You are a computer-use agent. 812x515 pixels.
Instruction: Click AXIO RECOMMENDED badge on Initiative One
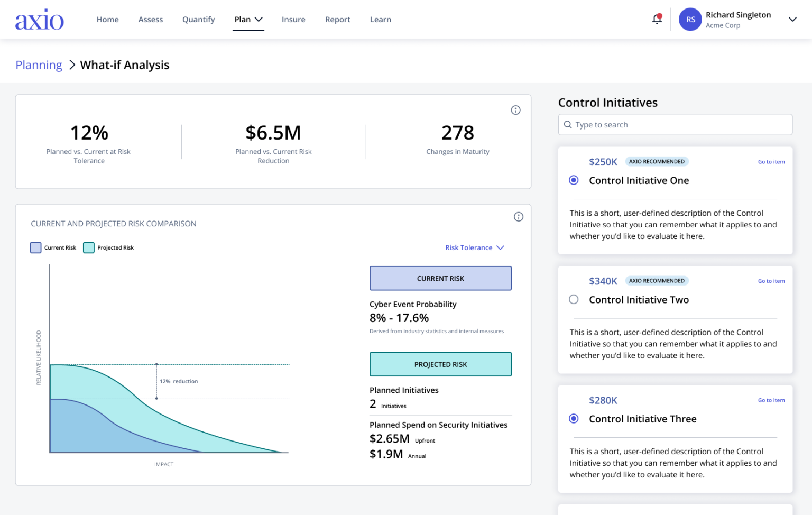click(x=657, y=162)
